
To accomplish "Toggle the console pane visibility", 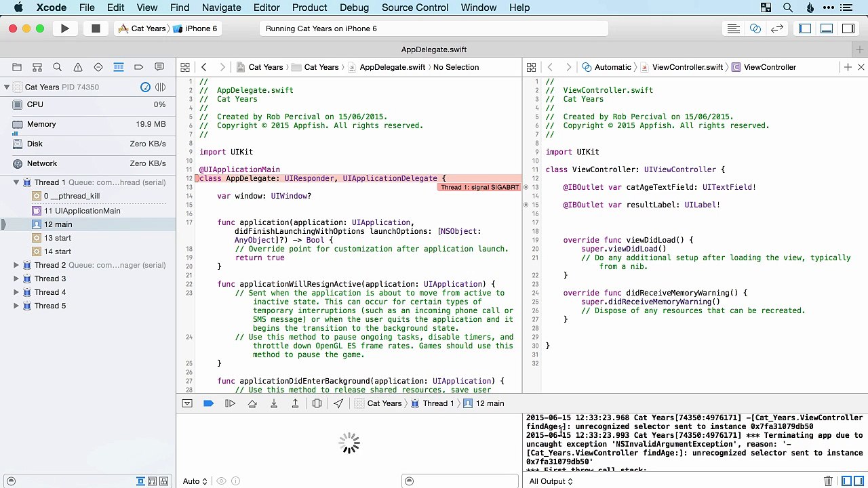I will (859, 481).
